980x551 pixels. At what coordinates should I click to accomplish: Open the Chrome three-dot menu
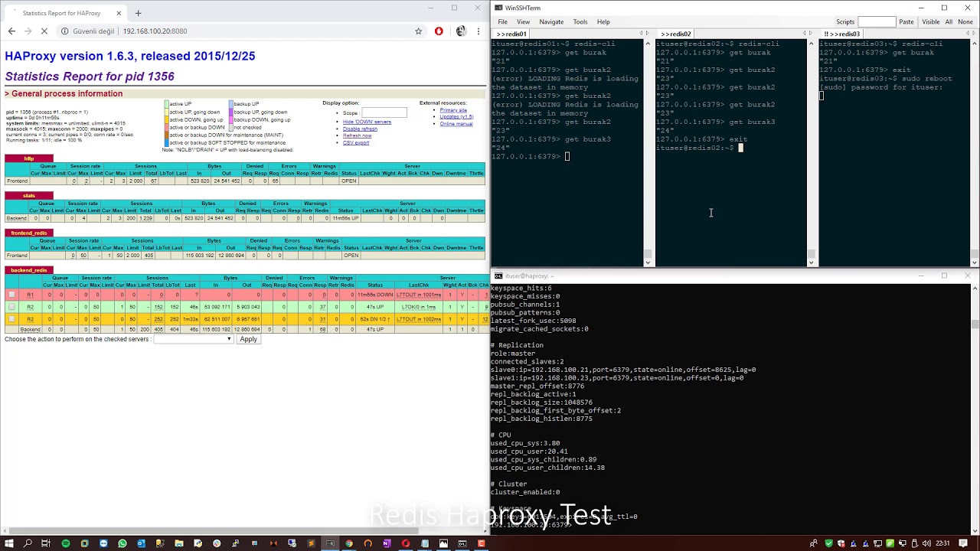479,31
